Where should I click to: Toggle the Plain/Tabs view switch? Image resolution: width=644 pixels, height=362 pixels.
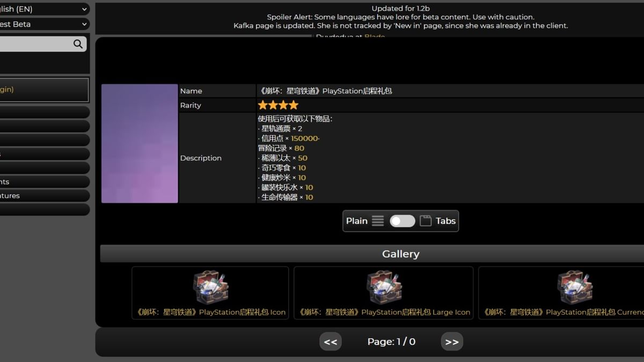pos(402,220)
